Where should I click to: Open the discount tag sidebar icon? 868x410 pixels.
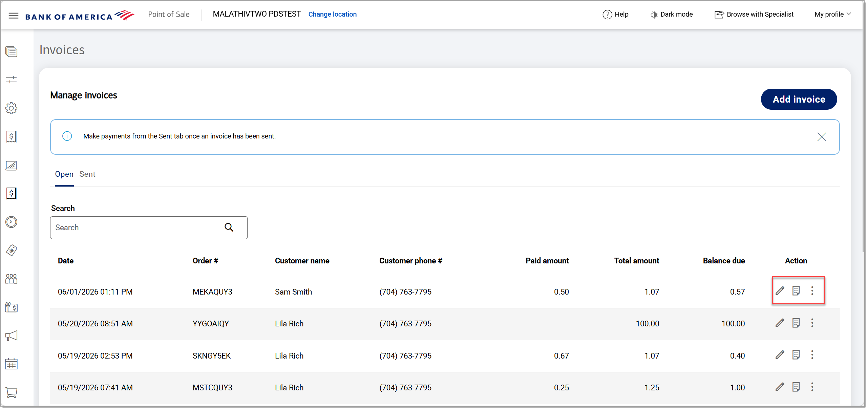(12, 251)
